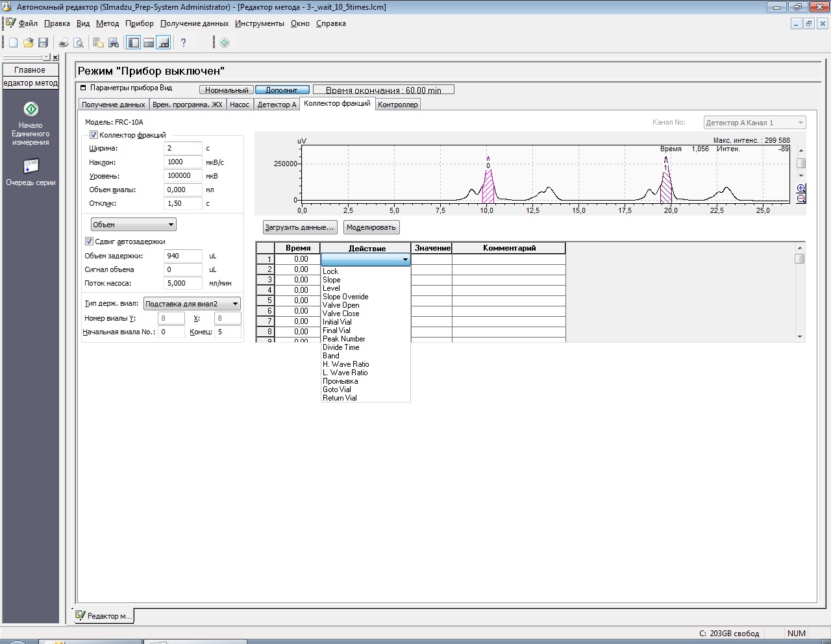831x644 pixels.
Task: Click the chromatogram vertical scrollbar thumb
Action: point(801,164)
